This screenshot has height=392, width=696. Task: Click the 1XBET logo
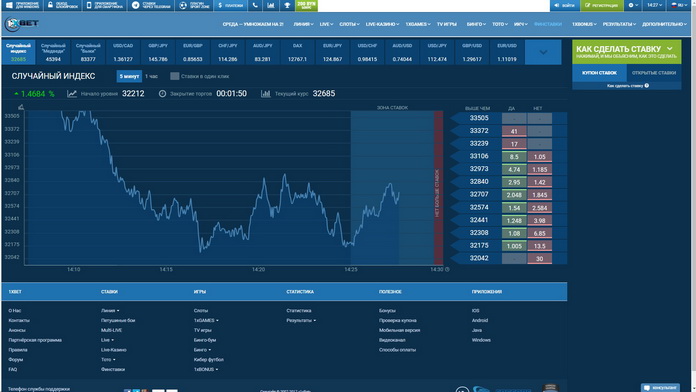(x=22, y=24)
